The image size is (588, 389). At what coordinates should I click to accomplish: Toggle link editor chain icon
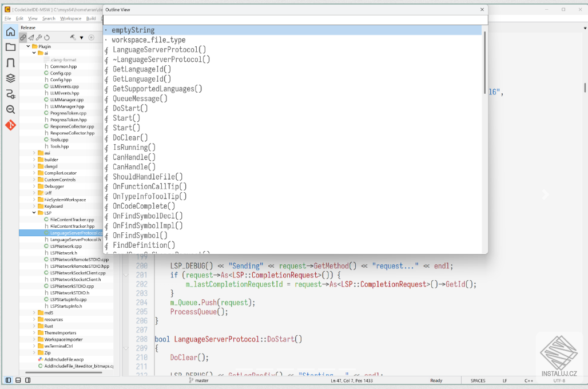point(23,38)
